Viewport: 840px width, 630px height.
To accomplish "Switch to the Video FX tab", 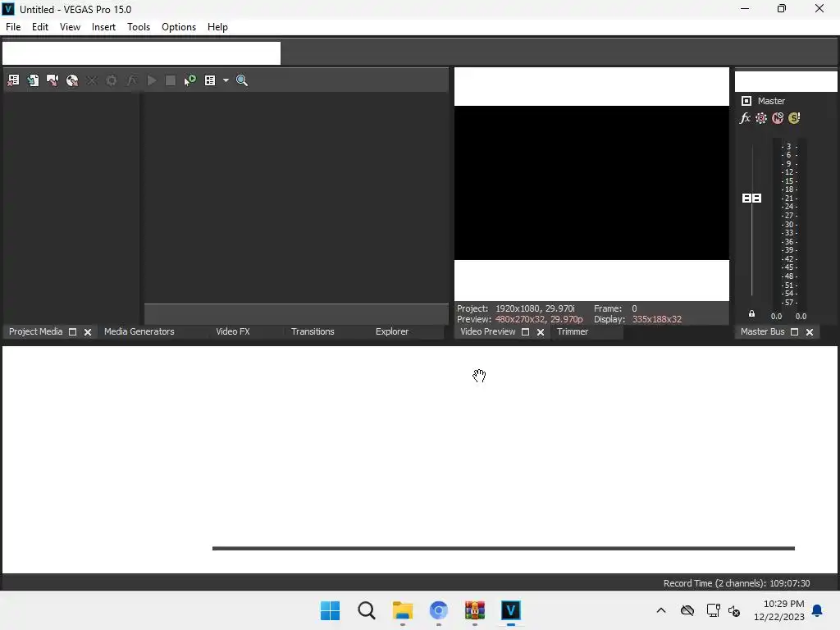I will 233,331.
